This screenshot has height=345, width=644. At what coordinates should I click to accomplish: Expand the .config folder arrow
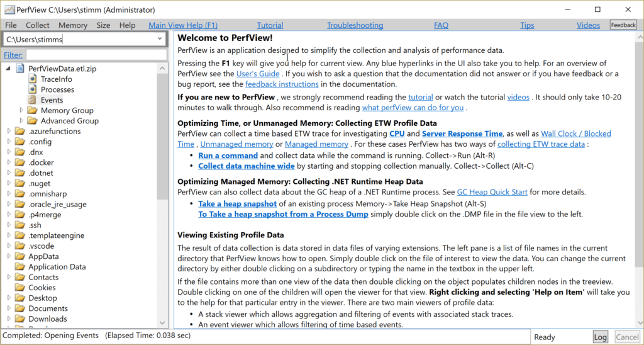(9, 142)
